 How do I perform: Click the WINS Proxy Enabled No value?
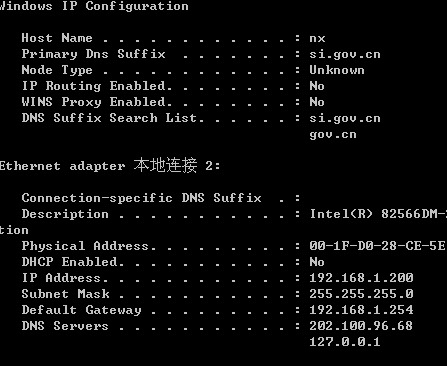317,102
